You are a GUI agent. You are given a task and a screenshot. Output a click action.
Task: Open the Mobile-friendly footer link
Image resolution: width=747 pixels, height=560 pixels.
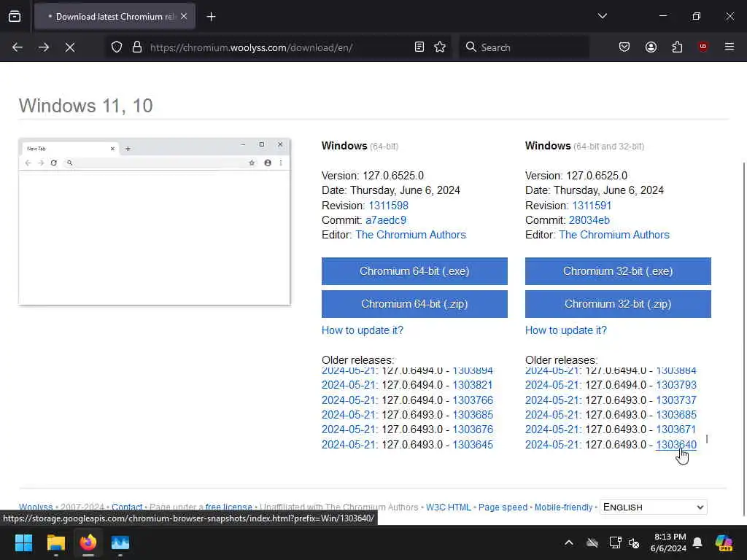[563, 507]
